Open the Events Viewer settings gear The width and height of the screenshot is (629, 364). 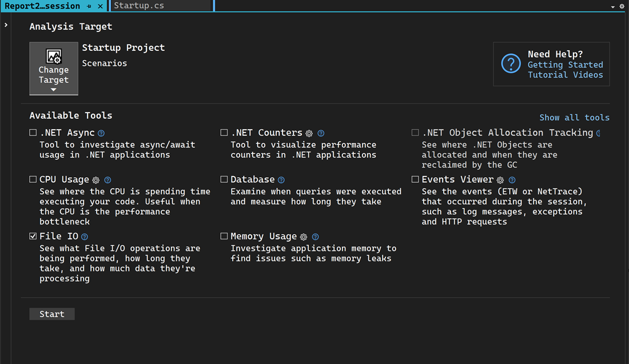click(500, 179)
